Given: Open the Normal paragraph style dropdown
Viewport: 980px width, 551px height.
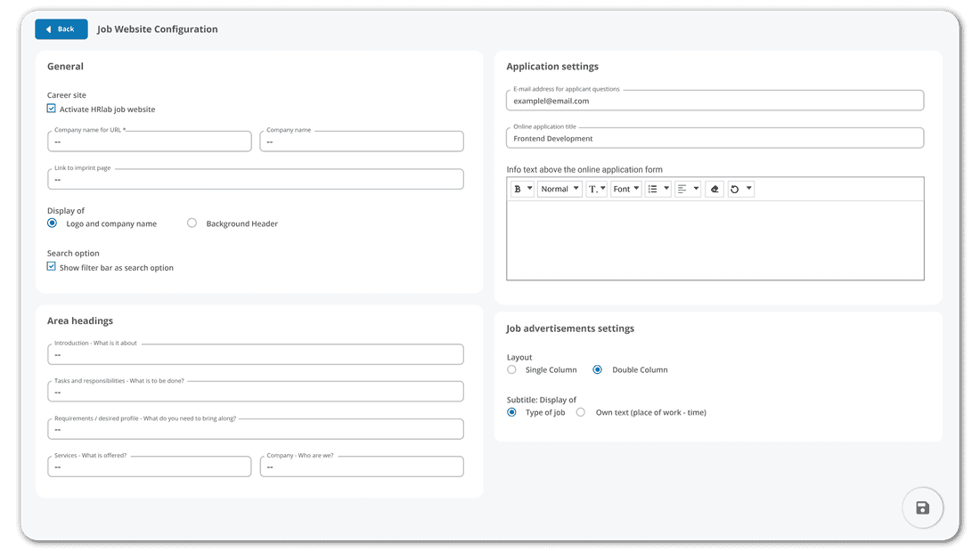Looking at the screenshot, I should pyautogui.click(x=559, y=188).
